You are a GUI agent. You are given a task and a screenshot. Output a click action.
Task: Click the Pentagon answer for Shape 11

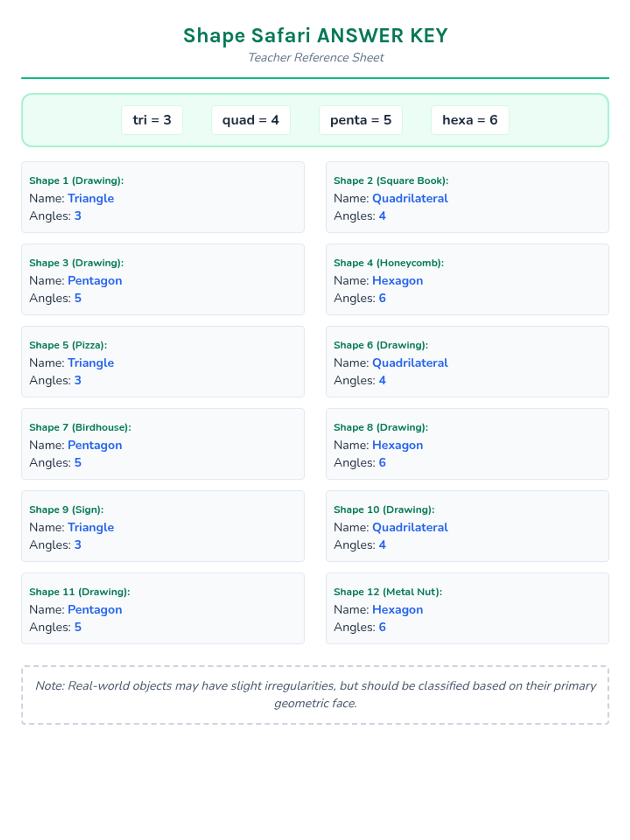pyautogui.click(x=94, y=610)
